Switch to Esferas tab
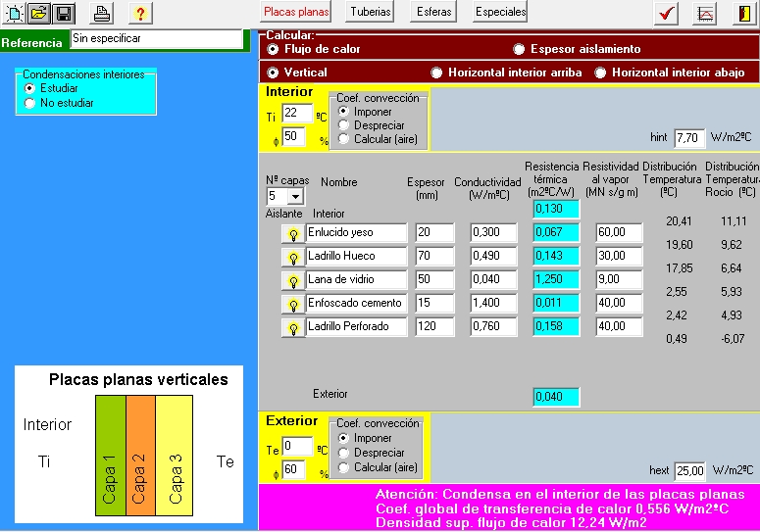 tap(433, 12)
